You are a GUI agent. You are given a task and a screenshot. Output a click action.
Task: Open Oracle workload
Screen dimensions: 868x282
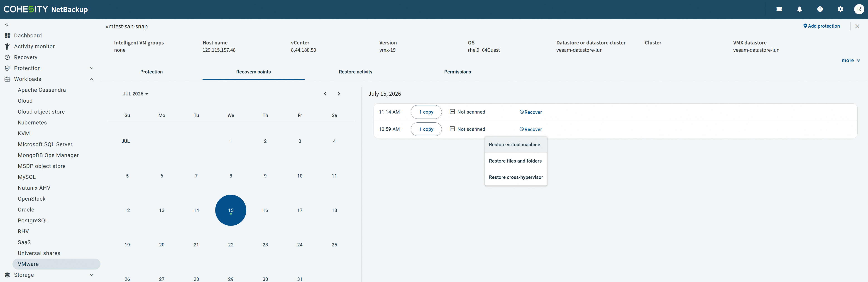26,209
